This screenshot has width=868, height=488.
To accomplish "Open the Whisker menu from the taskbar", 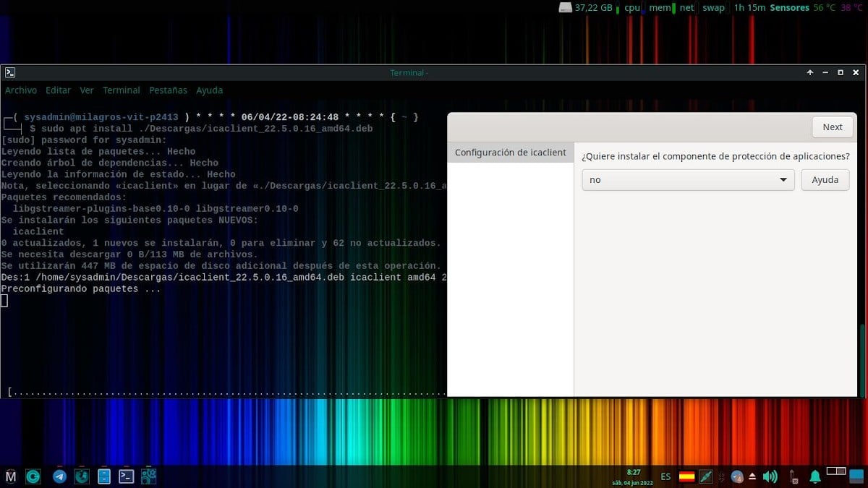I will 9,476.
